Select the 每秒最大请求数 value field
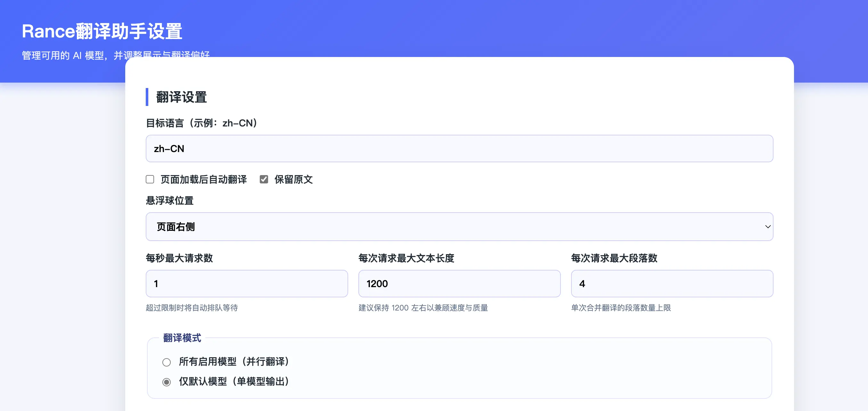The height and width of the screenshot is (411, 868). pos(247,284)
